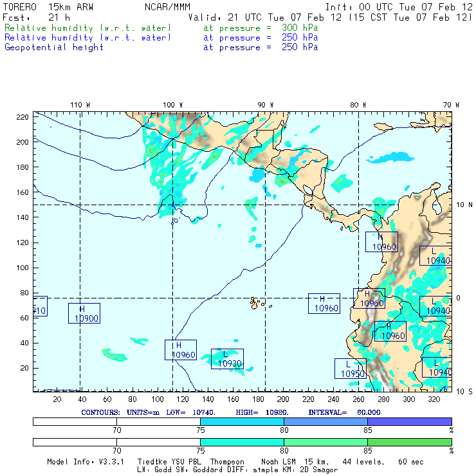The width and height of the screenshot is (476, 476).
Task: Click the H 10960 box at 100 W
Action: (x=181, y=350)
